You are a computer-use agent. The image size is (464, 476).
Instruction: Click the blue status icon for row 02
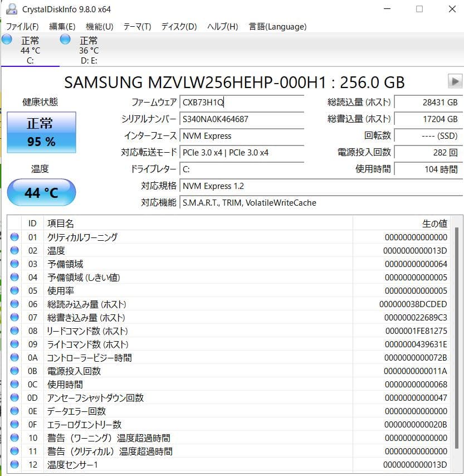[14, 250]
